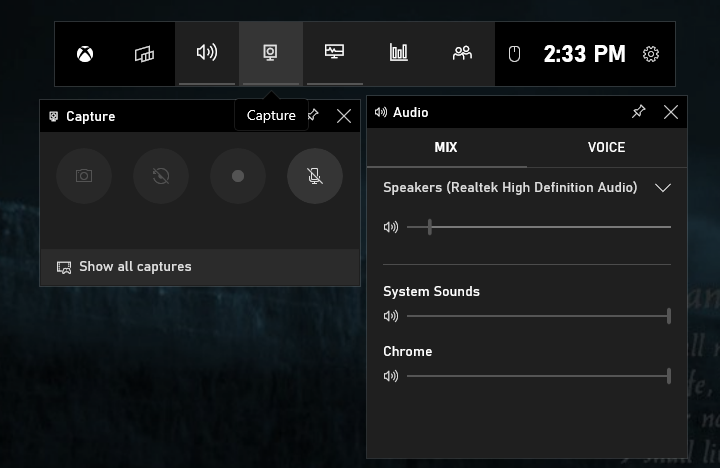
Task: Select Speakers (Realtek High Definition Audio) text
Action: coord(510,187)
